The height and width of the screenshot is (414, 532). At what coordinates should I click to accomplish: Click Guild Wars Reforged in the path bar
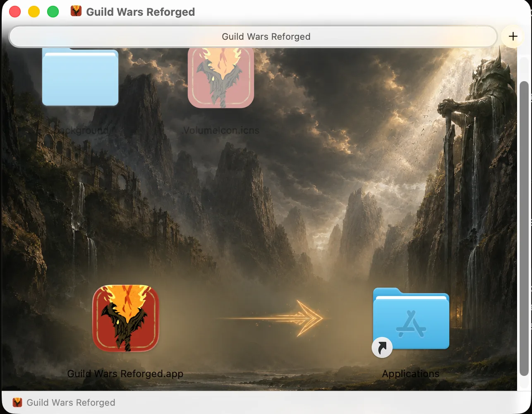[71, 402]
